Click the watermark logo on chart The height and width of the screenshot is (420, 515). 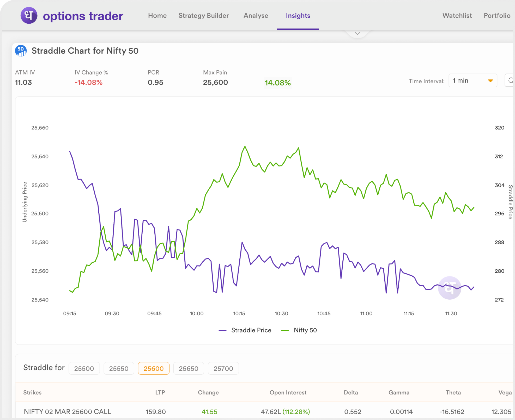coord(450,288)
